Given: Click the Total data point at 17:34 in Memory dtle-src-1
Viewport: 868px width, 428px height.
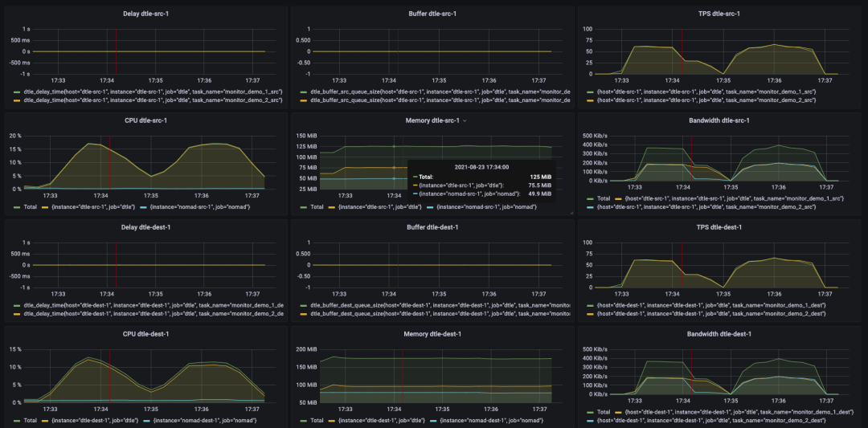Looking at the screenshot, I should [394, 146].
